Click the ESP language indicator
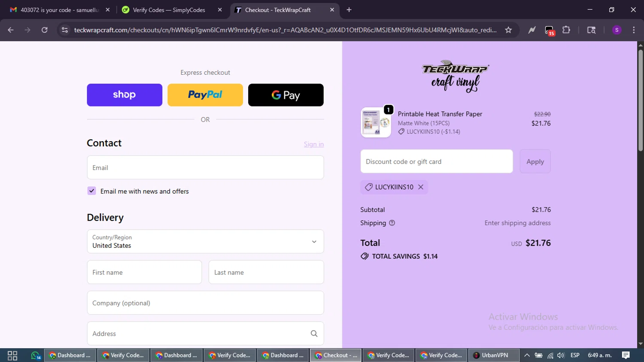 point(575,356)
